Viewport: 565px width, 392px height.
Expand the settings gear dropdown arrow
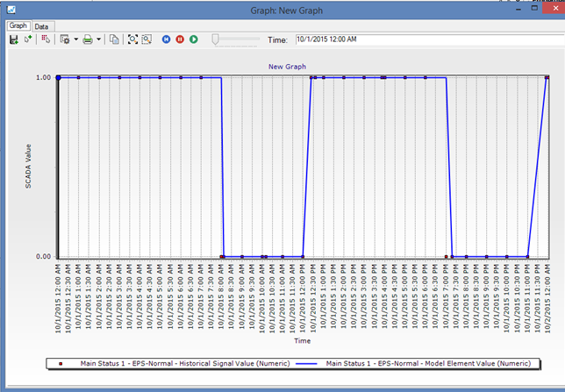75,39
